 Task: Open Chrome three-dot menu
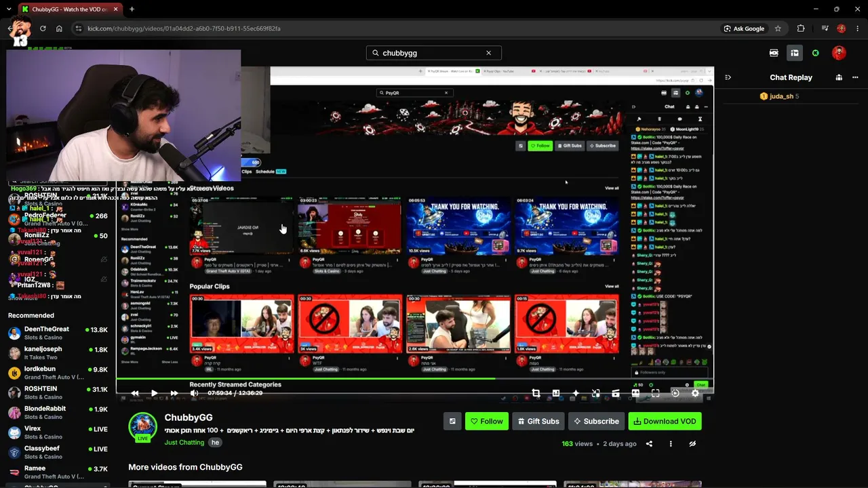point(856,28)
